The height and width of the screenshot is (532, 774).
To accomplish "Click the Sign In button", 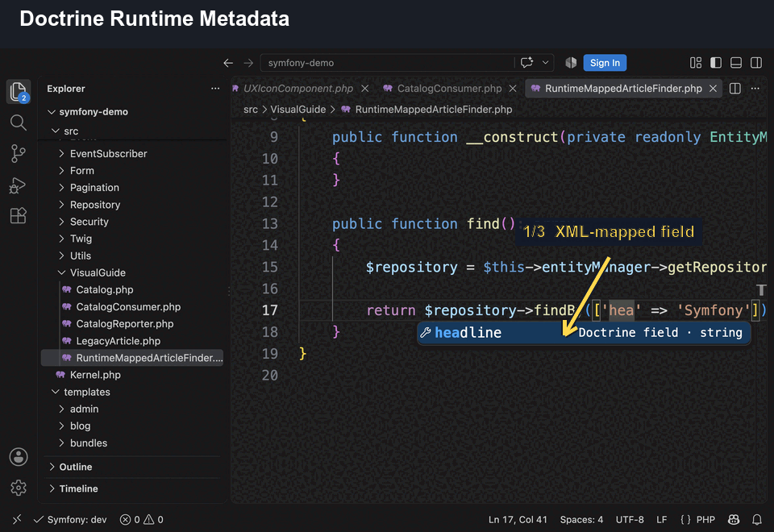I will (605, 63).
